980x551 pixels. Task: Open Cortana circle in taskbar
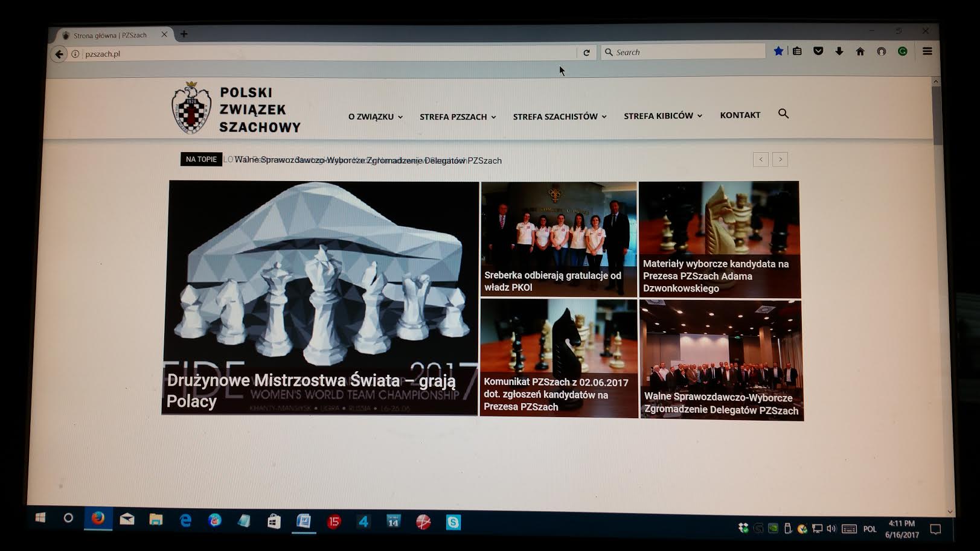(68, 518)
